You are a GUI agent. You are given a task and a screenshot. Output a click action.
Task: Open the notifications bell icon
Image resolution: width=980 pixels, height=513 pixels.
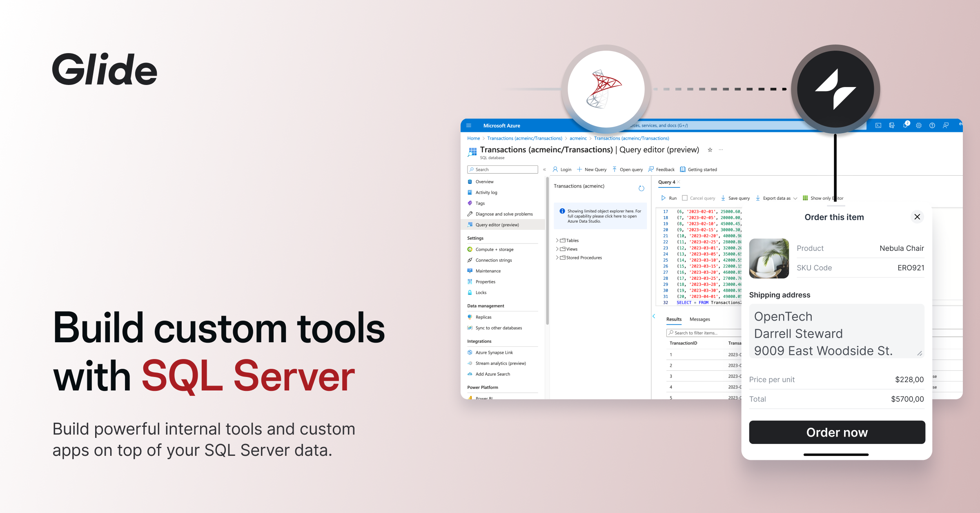pyautogui.click(x=905, y=125)
